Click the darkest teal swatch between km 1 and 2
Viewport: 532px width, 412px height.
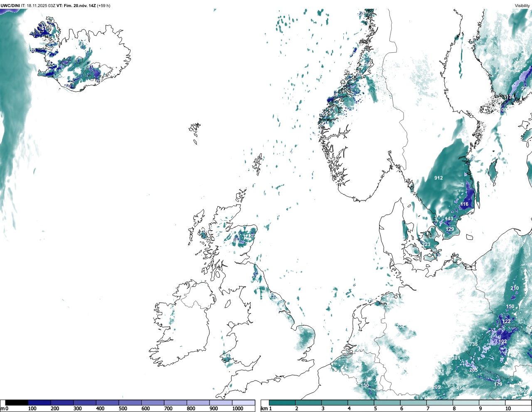coord(282,402)
